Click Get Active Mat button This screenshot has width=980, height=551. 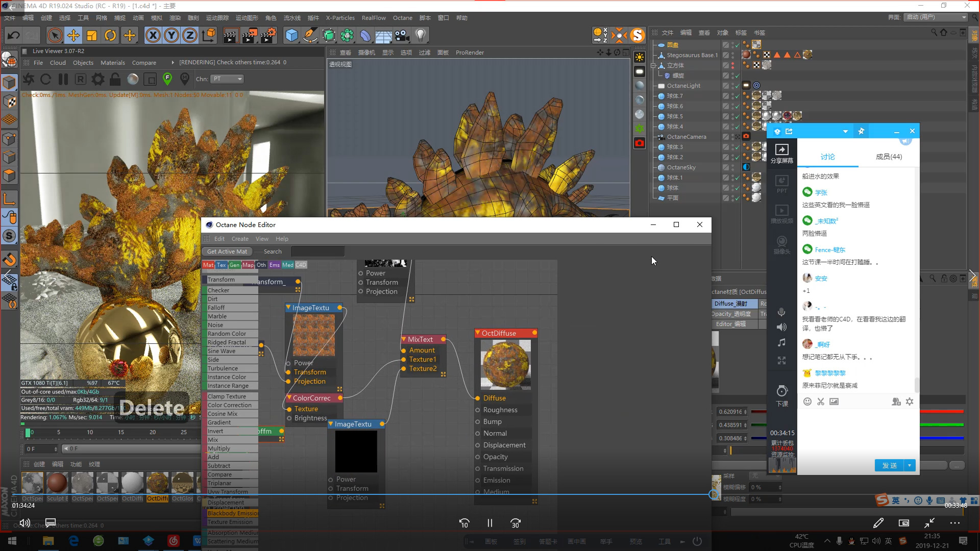227,252
